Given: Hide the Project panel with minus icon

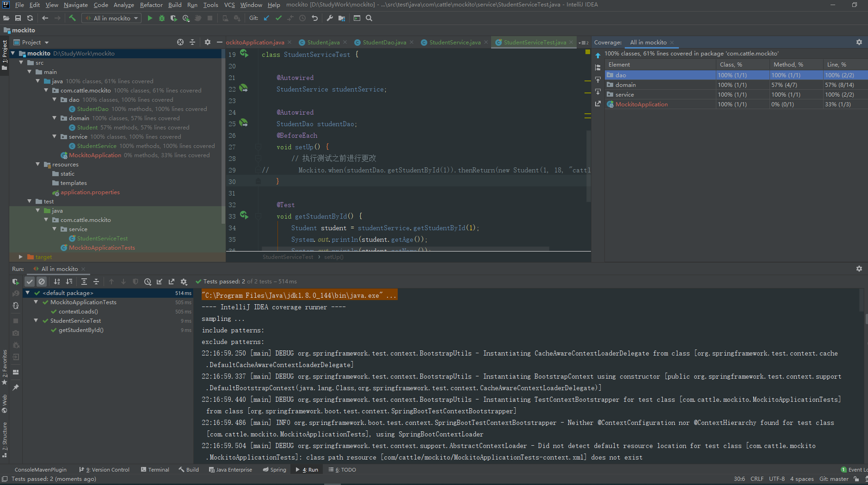Looking at the screenshot, I should 220,42.
